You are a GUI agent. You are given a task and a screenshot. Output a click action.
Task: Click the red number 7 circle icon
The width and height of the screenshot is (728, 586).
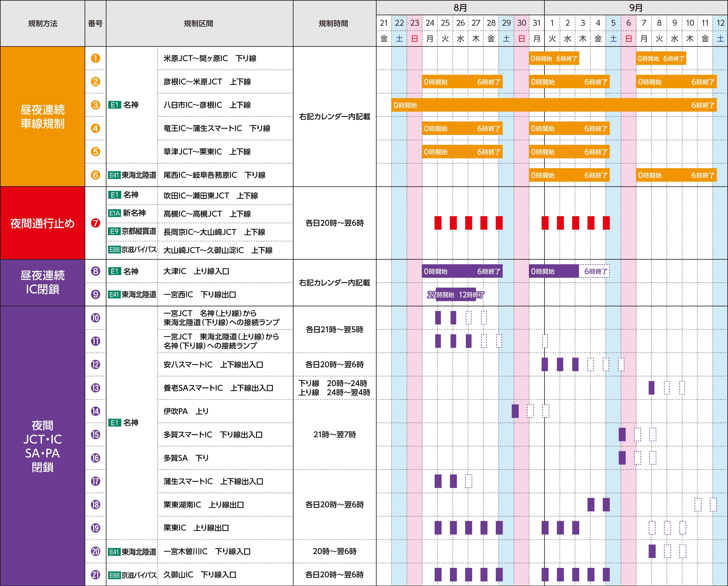[x=96, y=223]
